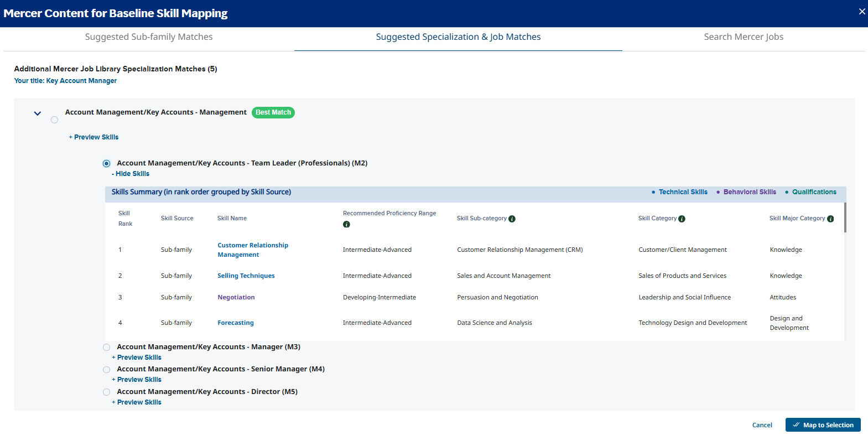Open the Forecasting skill link

tap(236, 323)
